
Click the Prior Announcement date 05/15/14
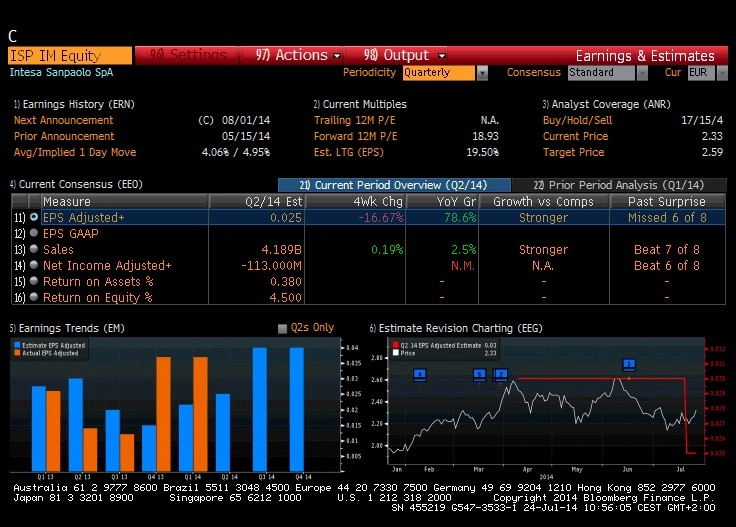click(x=246, y=136)
